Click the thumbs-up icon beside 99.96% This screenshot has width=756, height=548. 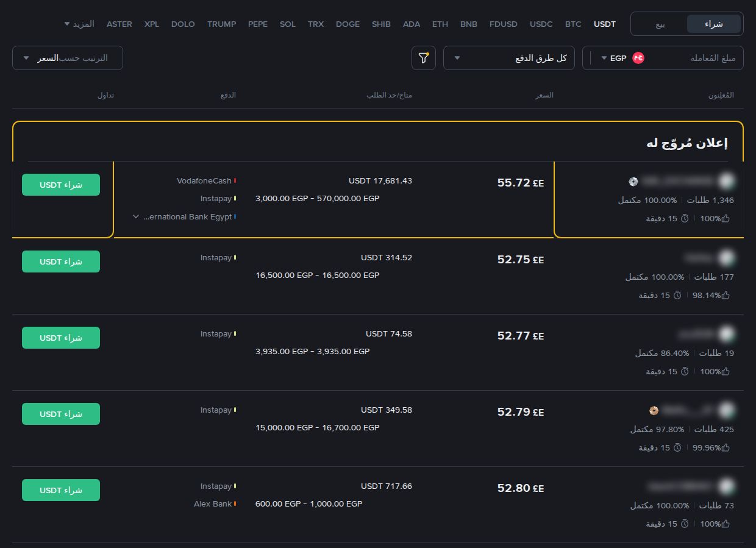point(726,447)
